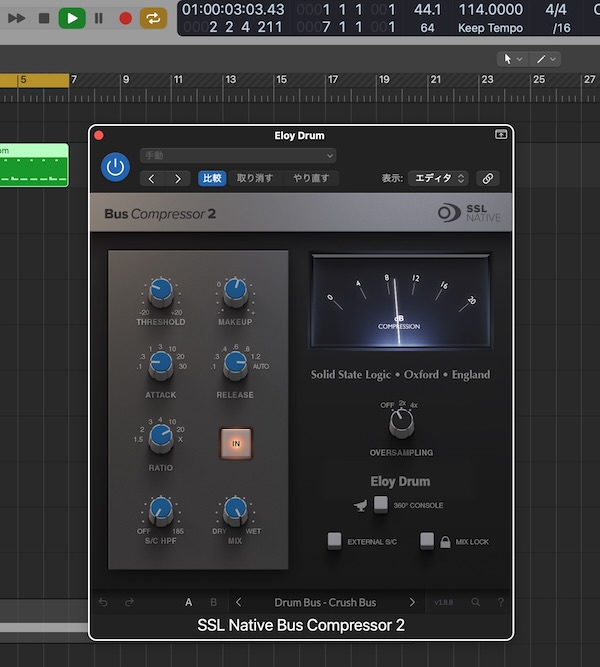Open Drum Bus - Crush Bus preset name
Image resolution: width=600 pixels, height=667 pixels.
click(x=325, y=603)
